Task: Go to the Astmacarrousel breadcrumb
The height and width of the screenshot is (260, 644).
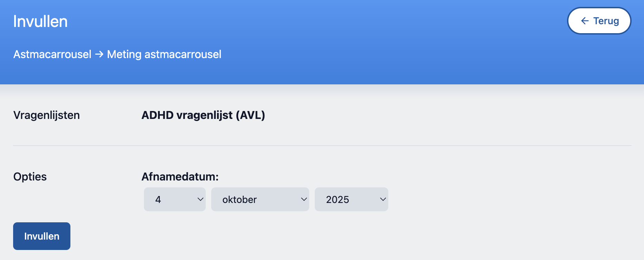Action: [52, 54]
